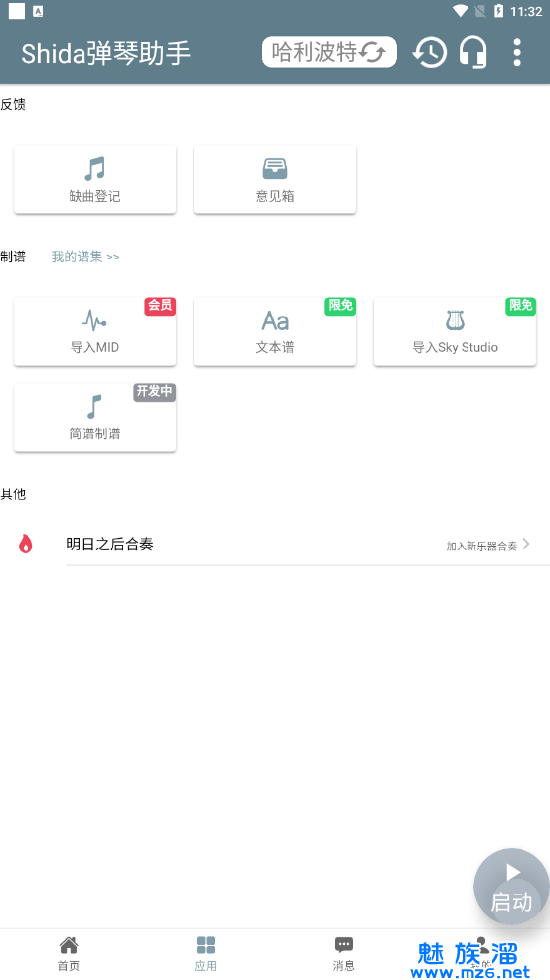Open the 意见箱 inbox icon
The image size is (550, 980).
(x=275, y=169)
